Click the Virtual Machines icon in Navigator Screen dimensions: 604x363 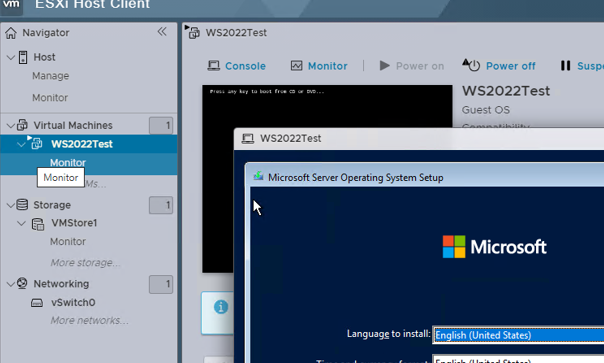(x=22, y=125)
